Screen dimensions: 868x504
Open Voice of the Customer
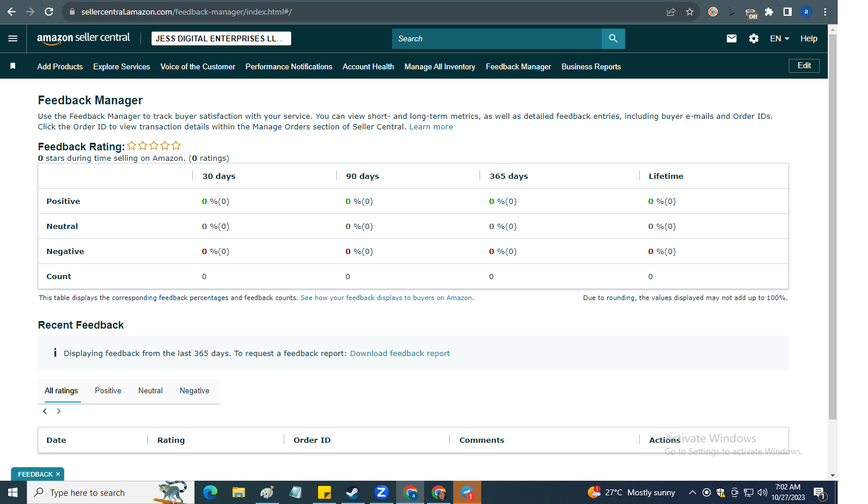(x=198, y=67)
